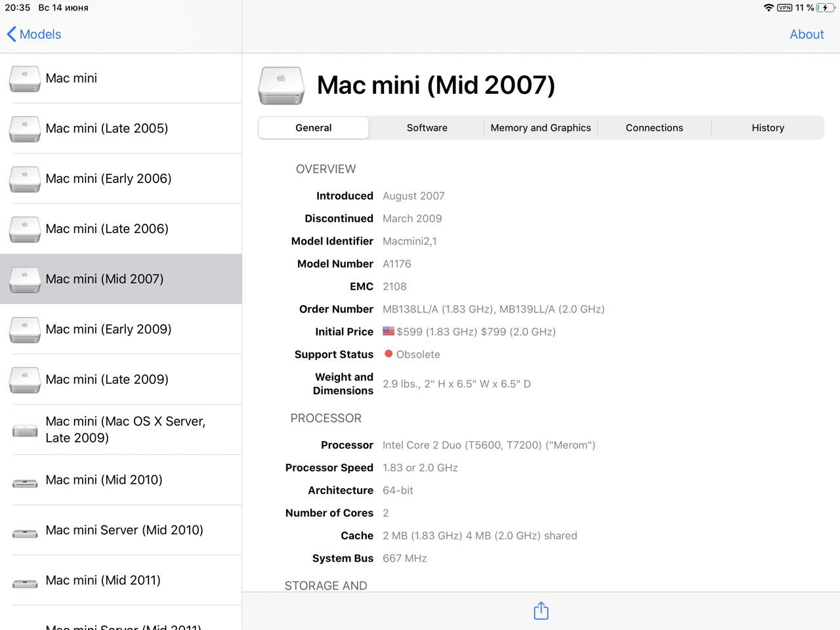
Task: Select 'Mac mini (Late 2006)' model
Action: point(121,228)
